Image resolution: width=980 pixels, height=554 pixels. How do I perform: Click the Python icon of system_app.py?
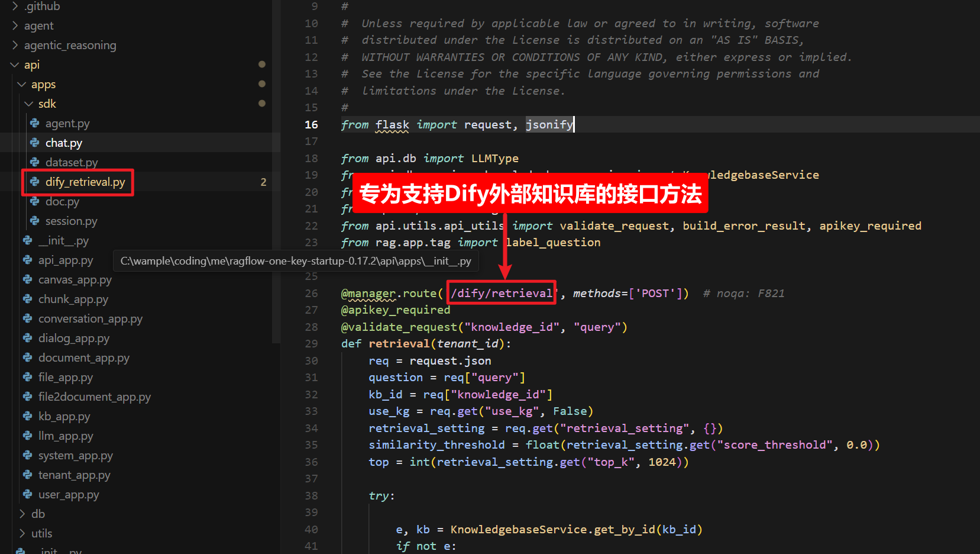[28, 455]
